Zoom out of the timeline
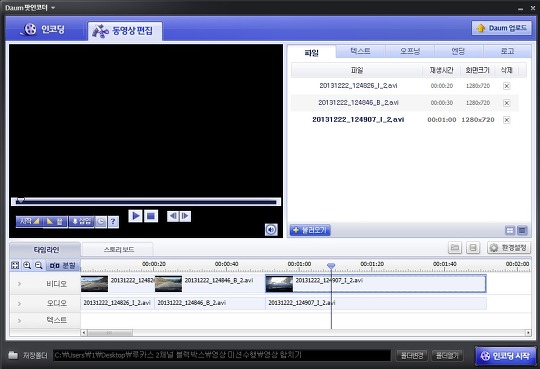This screenshot has width=540, height=369. click(x=39, y=265)
